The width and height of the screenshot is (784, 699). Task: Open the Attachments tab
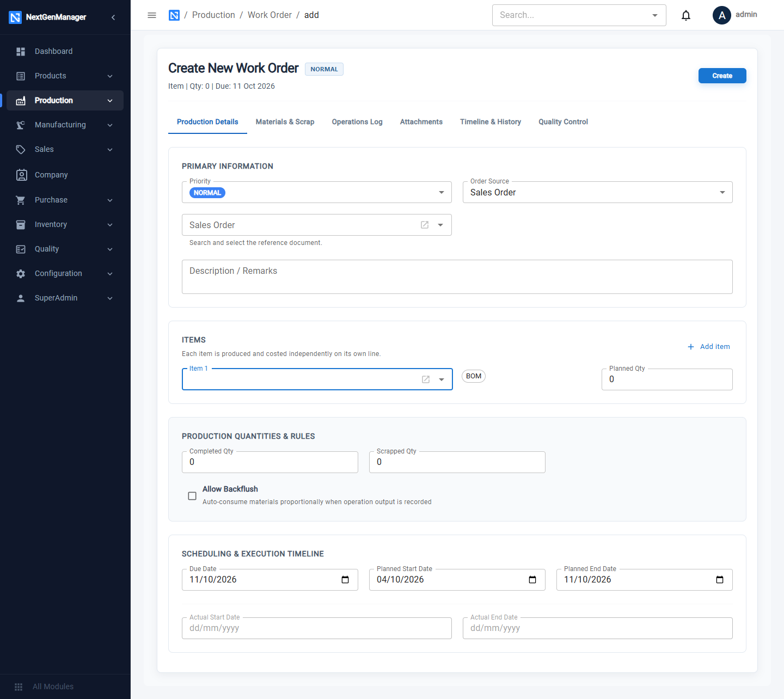pos(421,122)
